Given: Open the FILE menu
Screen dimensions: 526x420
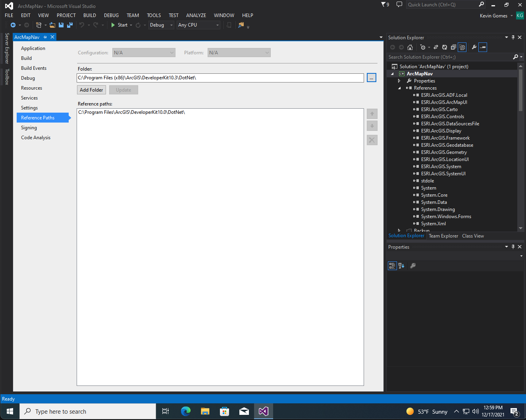Looking at the screenshot, I should click(9, 15).
